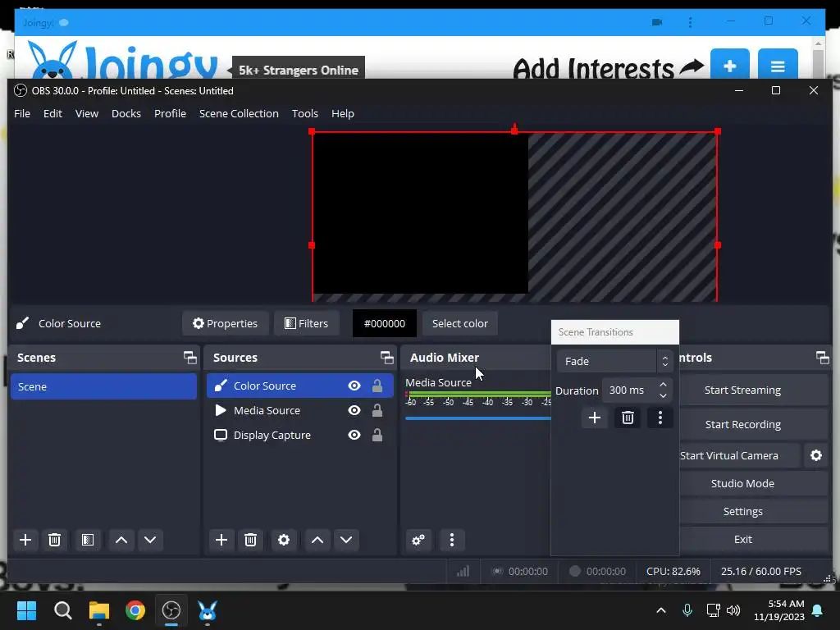Open the Docks menu
Viewport: 840px width, 630px height.
point(126,113)
